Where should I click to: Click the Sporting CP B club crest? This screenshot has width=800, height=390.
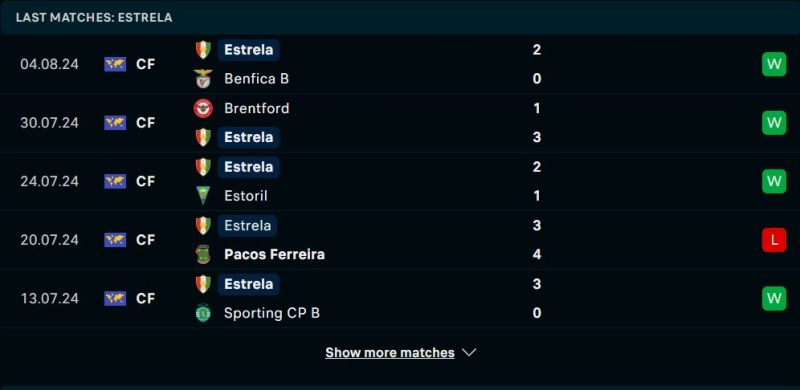(203, 313)
